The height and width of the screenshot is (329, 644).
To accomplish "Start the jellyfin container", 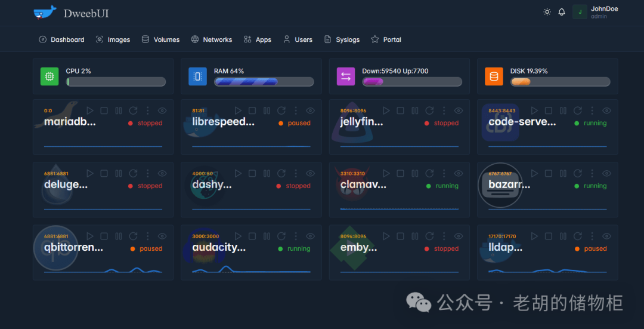I will click(x=386, y=110).
